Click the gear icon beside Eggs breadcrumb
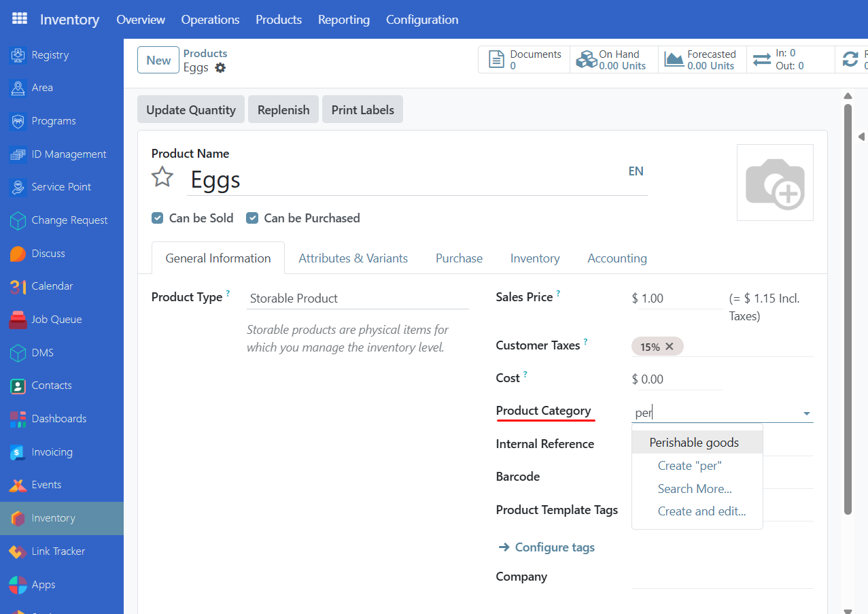This screenshot has height=614, width=868. [x=220, y=68]
